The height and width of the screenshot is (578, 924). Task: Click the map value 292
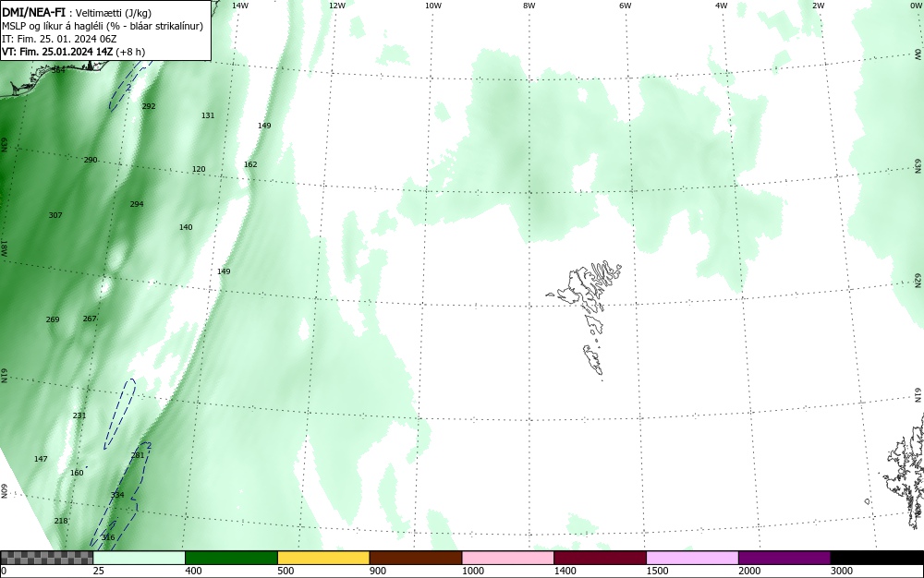tap(149, 106)
